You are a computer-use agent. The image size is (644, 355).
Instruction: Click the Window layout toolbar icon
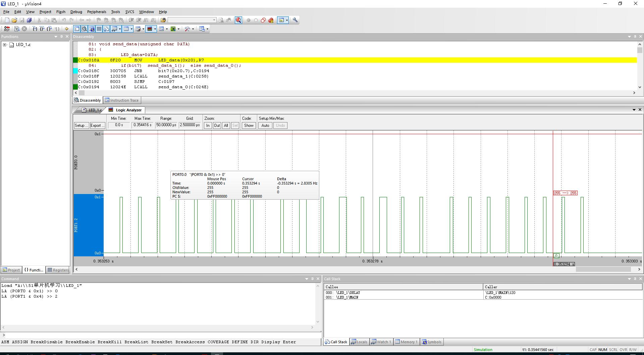[281, 20]
